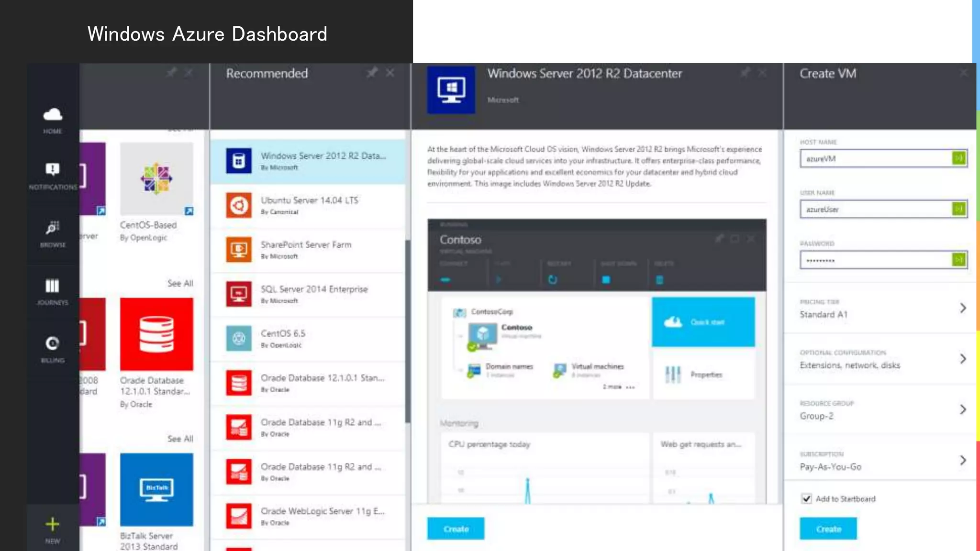Screen dimensions: 980x551
Task: Click the Quick start tile
Action: coord(703,322)
